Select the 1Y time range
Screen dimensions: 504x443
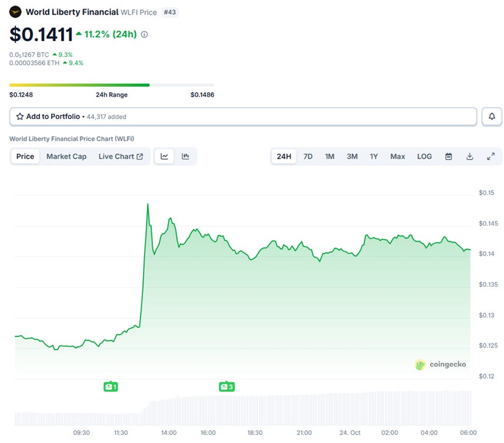[x=373, y=156]
